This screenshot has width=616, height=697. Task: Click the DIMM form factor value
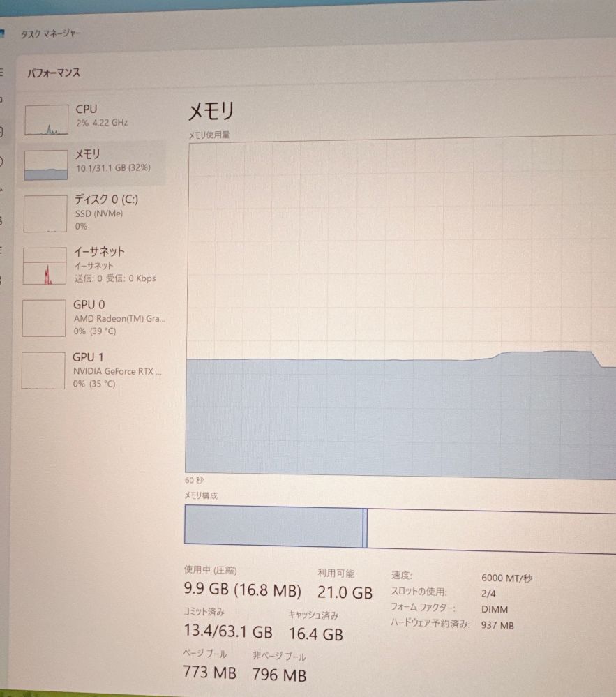pos(495,609)
